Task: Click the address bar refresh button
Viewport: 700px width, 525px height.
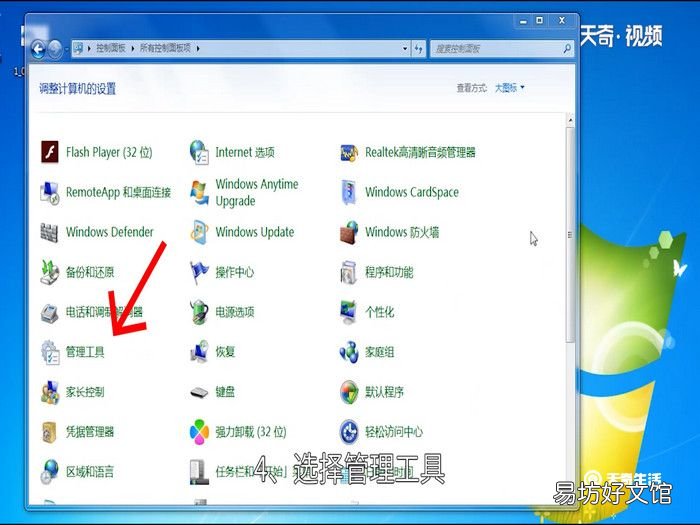Action: [418, 49]
